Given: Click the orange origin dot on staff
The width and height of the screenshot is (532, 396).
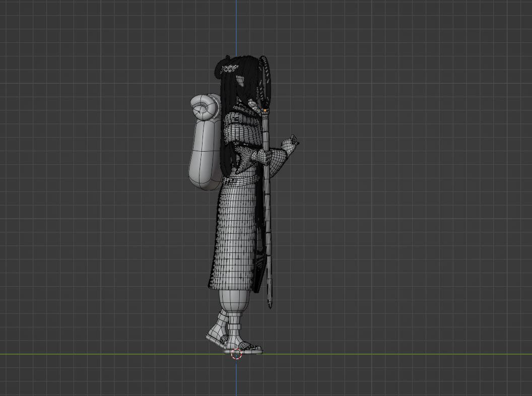Looking at the screenshot, I should (x=264, y=111).
